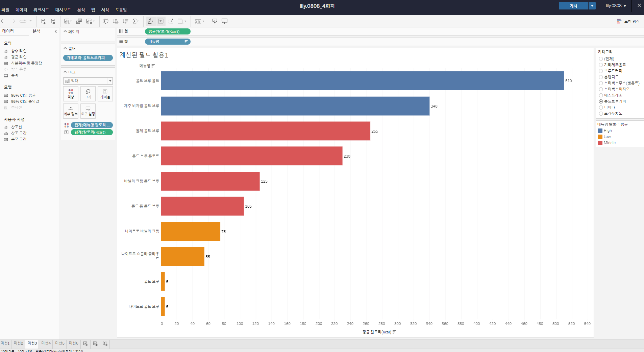This screenshot has height=352, width=644.
Task: Sort descending using the toolbar icon
Action: [125, 21]
